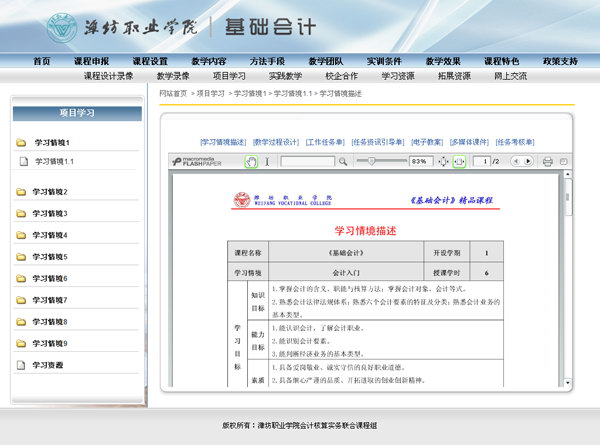The height and width of the screenshot is (445, 600).
Task: Print the document using printer icon
Action: (548, 162)
